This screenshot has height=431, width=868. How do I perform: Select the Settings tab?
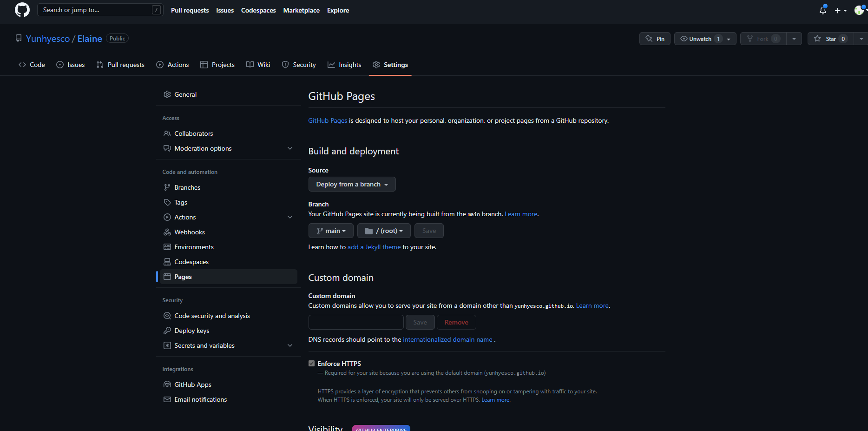(390, 65)
